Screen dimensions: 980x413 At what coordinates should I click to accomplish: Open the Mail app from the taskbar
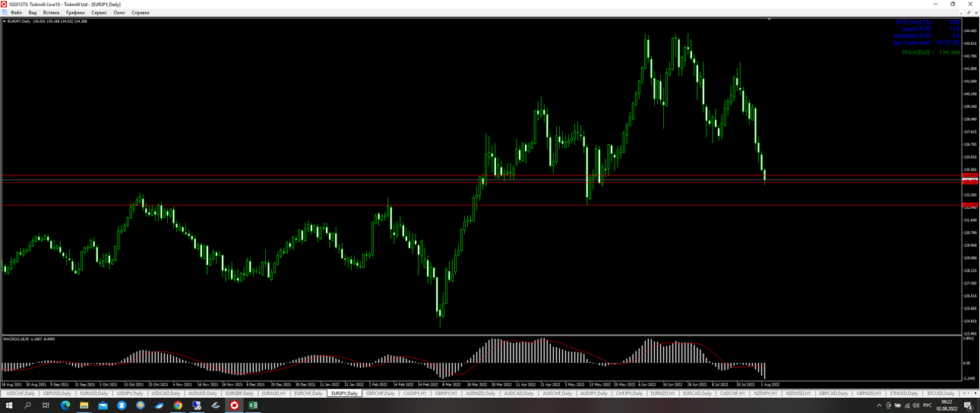103,405
